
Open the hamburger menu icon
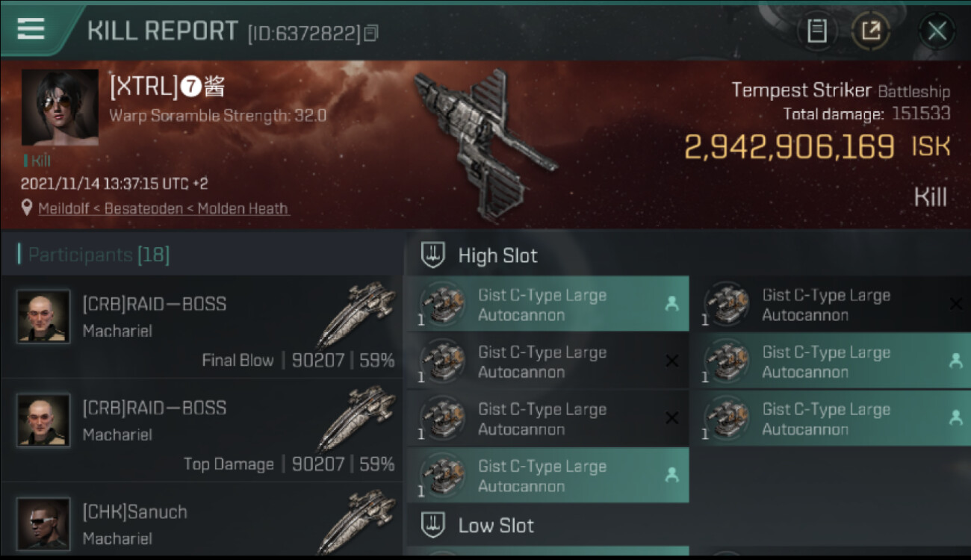click(x=31, y=28)
